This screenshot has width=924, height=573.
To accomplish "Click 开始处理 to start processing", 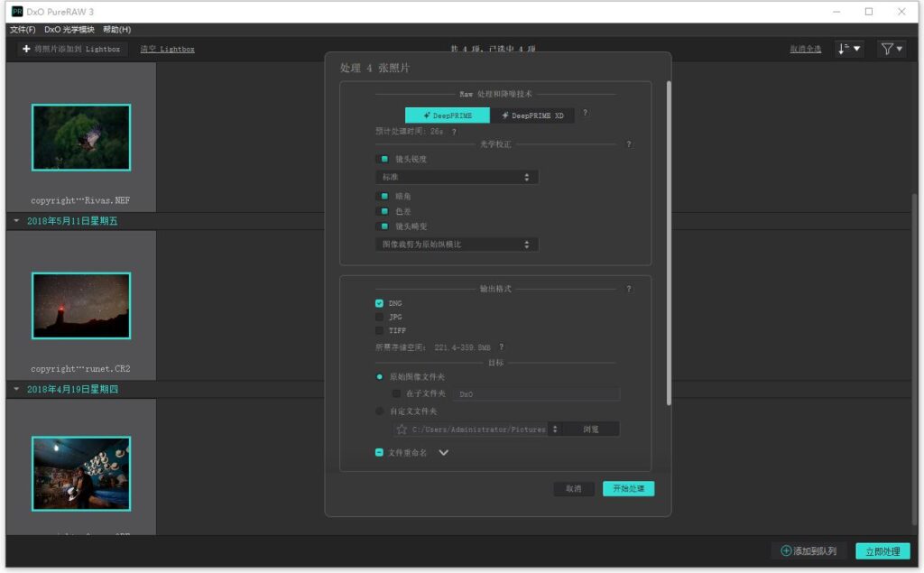I will click(x=628, y=489).
